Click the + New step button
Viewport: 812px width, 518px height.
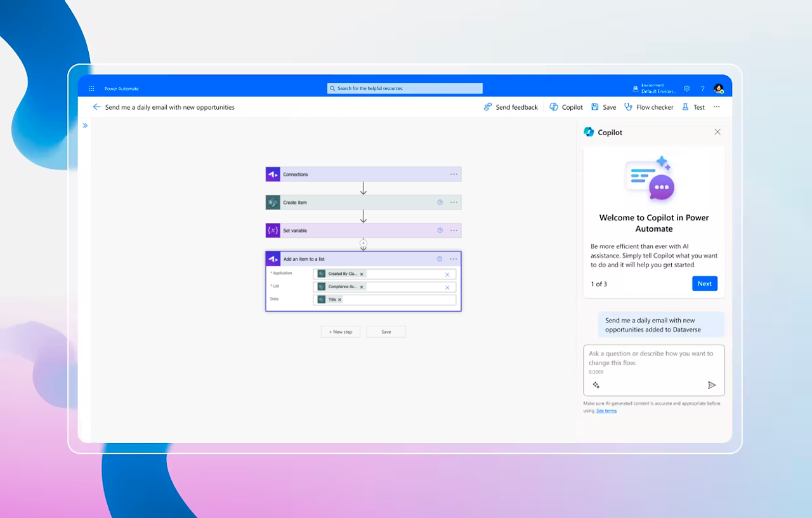point(341,332)
